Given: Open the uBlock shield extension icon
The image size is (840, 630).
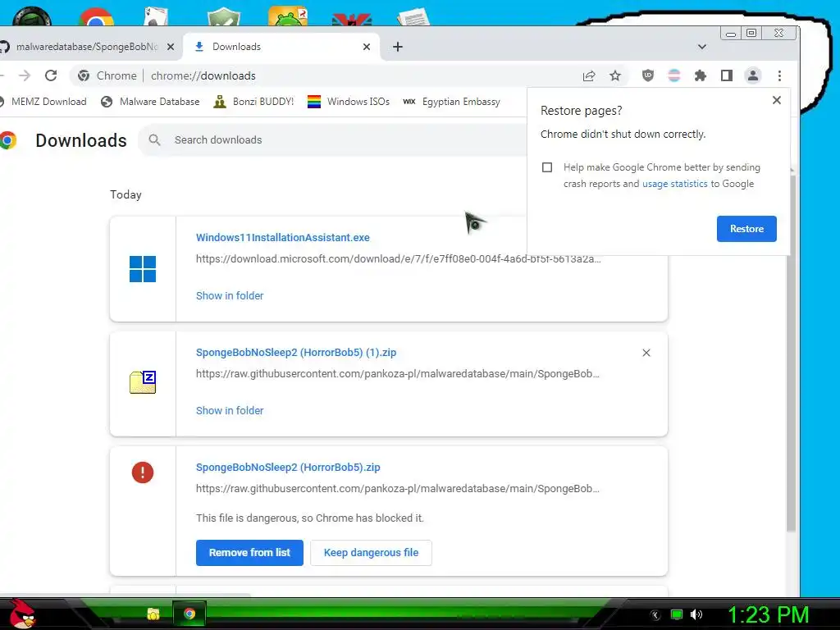Looking at the screenshot, I should click(648, 75).
